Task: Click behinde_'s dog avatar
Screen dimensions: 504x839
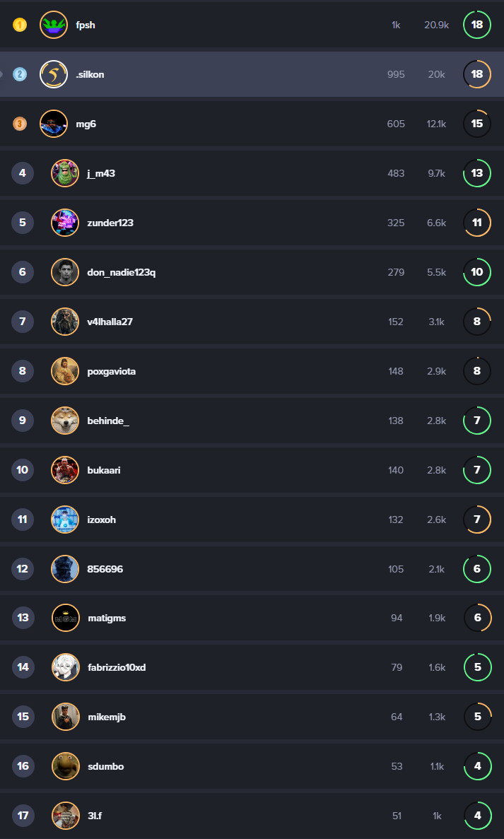Action: point(65,421)
